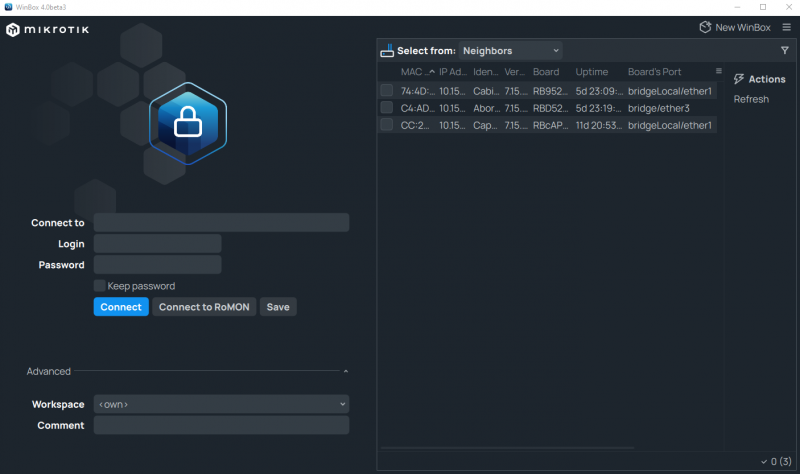Sort by the Board's Port column header

click(654, 72)
